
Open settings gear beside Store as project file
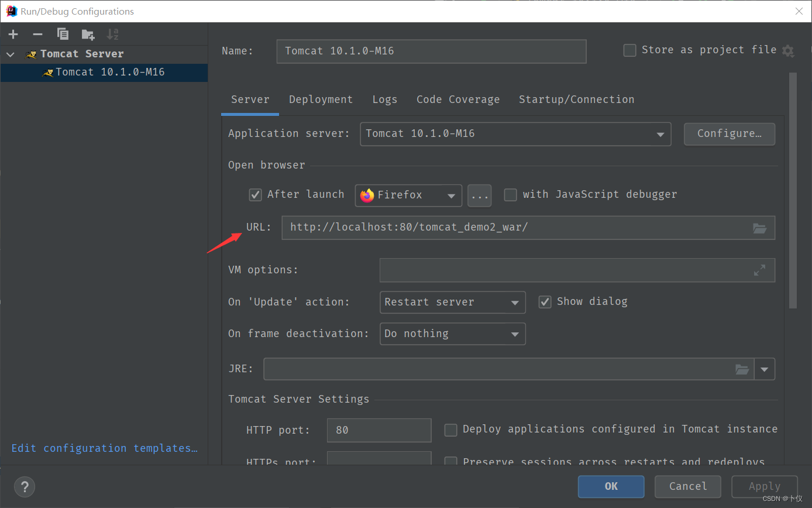(x=788, y=51)
